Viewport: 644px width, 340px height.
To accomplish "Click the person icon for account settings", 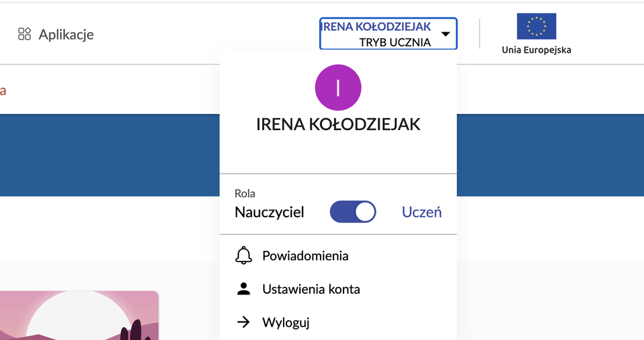I will point(244,289).
